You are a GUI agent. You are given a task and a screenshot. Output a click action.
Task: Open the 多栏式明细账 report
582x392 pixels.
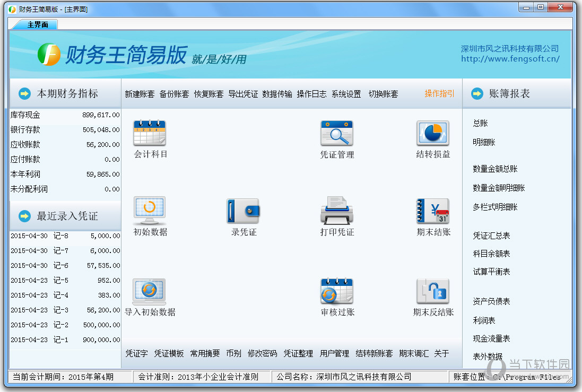click(x=495, y=207)
